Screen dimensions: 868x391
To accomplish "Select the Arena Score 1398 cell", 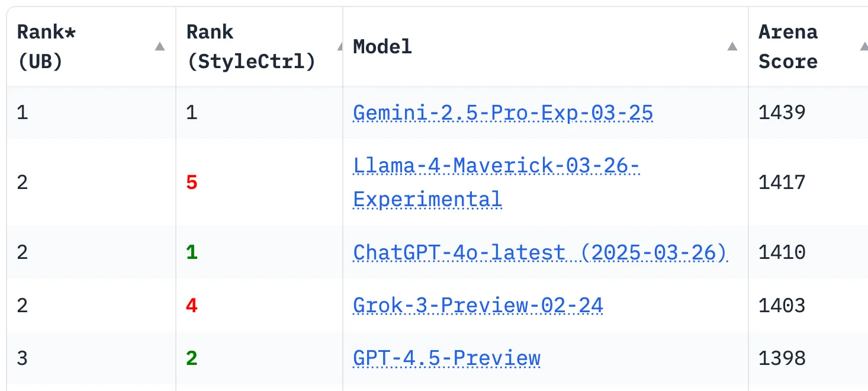I will (x=808, y=358).
